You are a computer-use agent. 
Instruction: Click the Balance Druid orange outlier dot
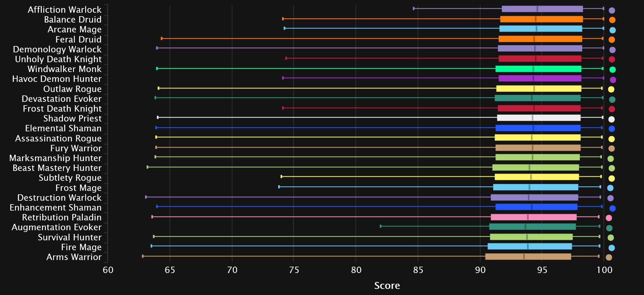612,20
